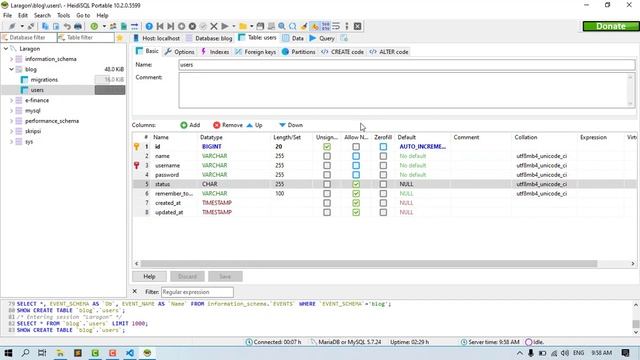
Task: Click the cancel editing X icon
Action: point(213,26)
